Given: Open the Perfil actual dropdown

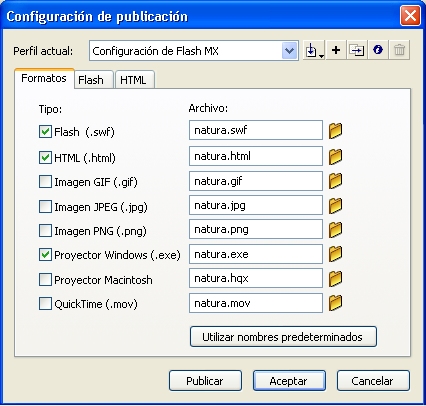Looking at the screenshot, I should pos(289,51).
